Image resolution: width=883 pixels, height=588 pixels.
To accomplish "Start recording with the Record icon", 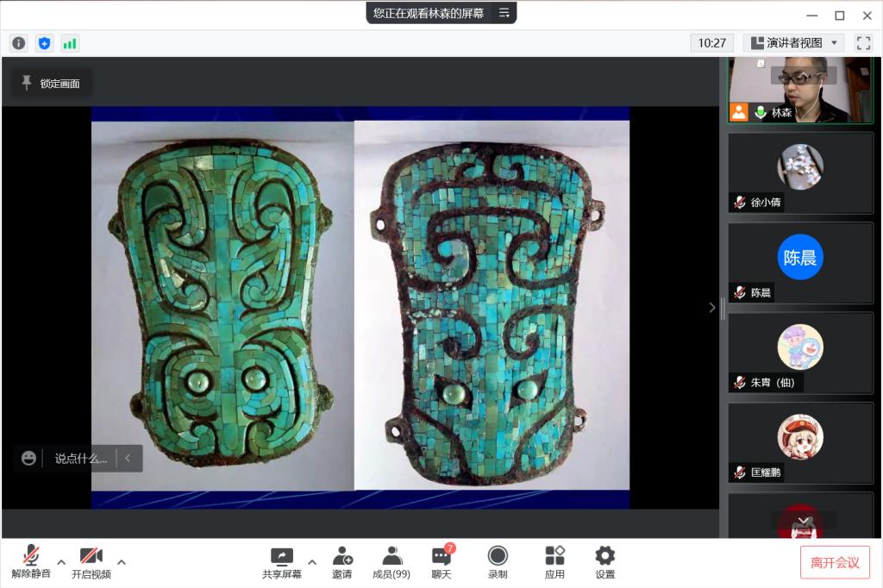I will coord(498,562).
